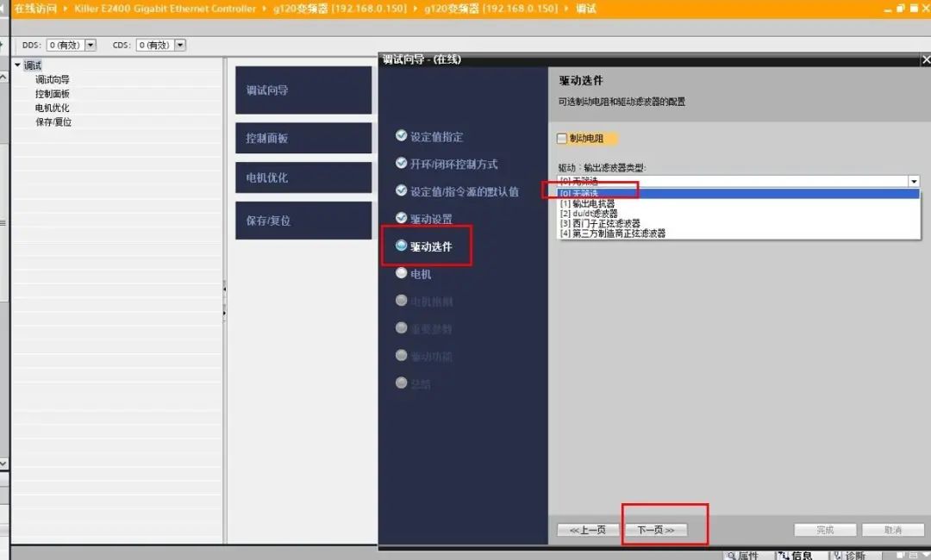
Task: Open the DDS dropdown arrow
Action: (x=91, y=45)
